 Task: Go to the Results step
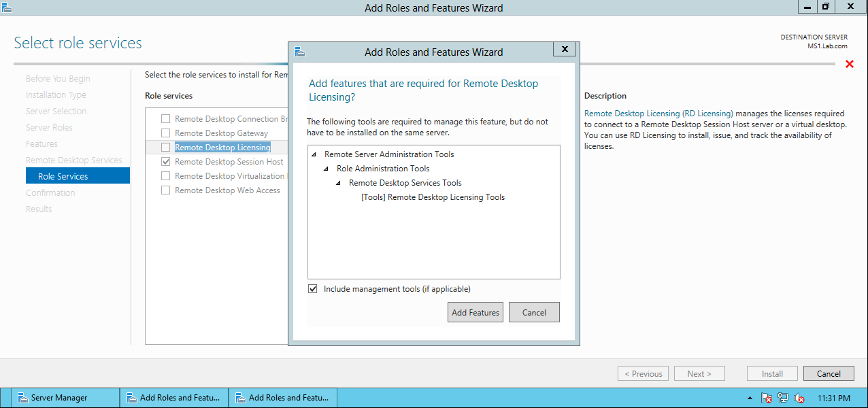pyautogui.click(x=39, y=209)
